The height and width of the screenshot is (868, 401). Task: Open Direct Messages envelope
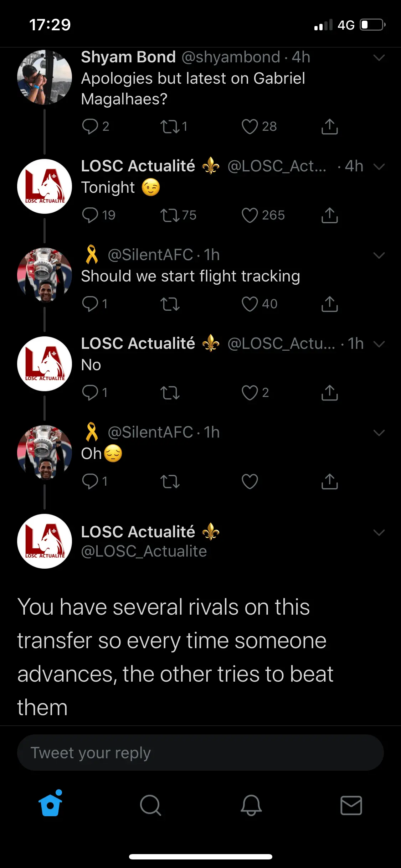[x=351, y=805]
